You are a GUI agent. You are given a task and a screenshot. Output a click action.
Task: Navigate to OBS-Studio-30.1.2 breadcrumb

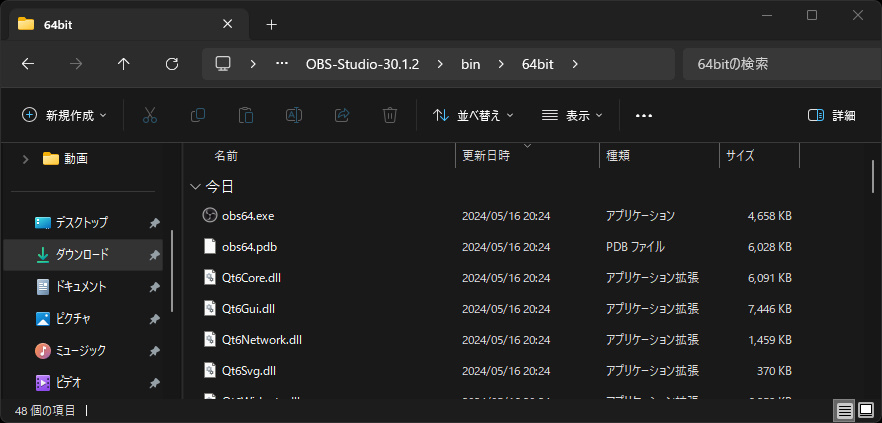[x=362, y=64]
